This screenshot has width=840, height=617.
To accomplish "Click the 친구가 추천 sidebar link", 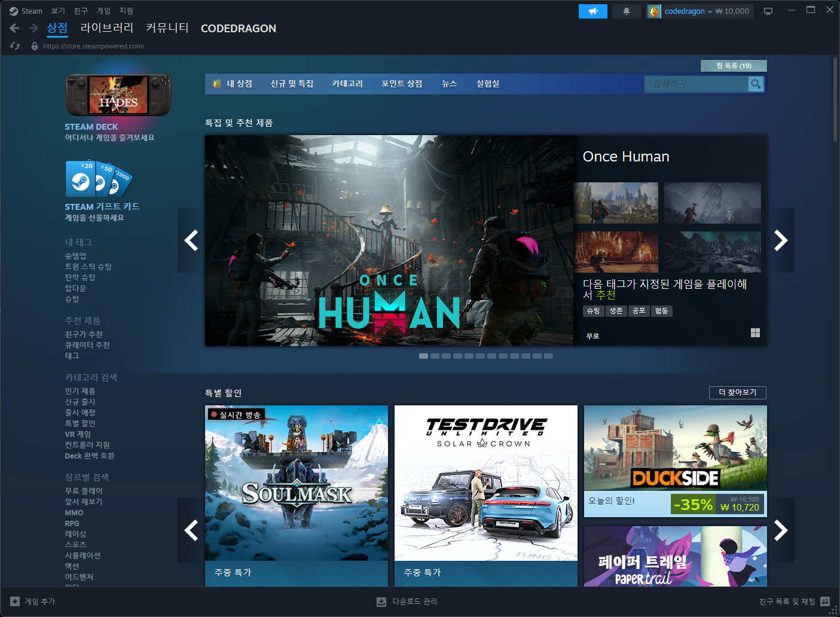I will (x=84, y=334).
